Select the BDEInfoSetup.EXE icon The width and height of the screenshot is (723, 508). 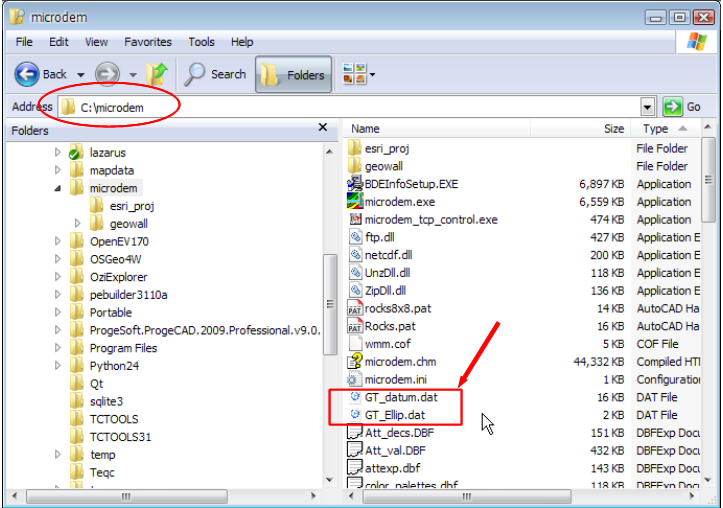point(354,184)
